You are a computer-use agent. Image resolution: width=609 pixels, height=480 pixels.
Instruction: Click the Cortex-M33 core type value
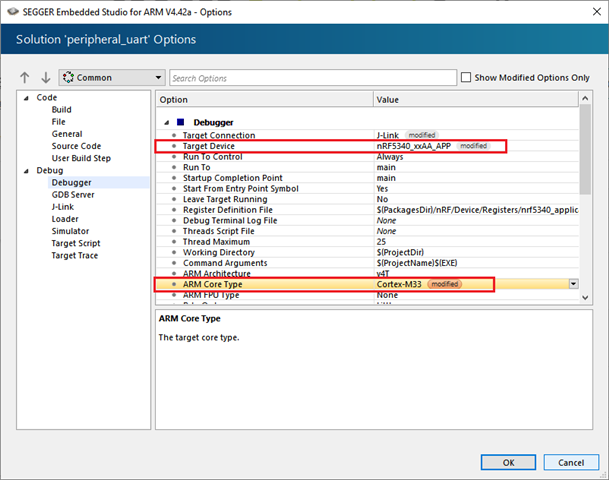(x=399, y=284)
